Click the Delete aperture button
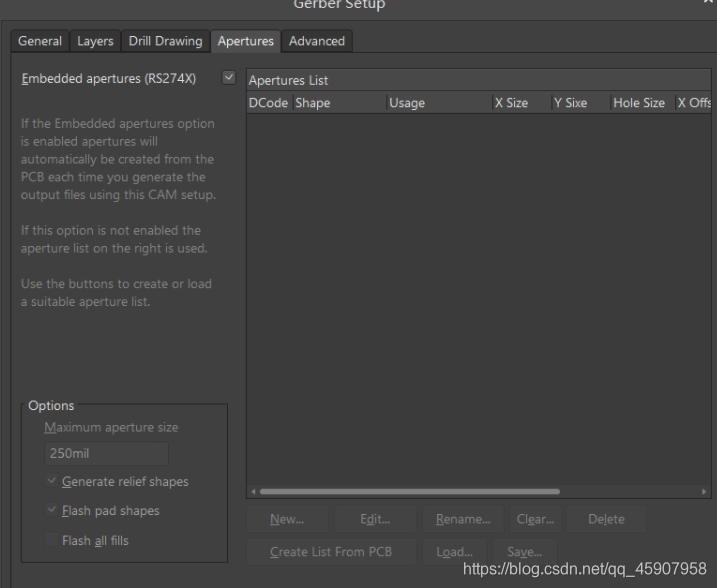This screenshot has height=588, width=717. (x=606, y=519)
